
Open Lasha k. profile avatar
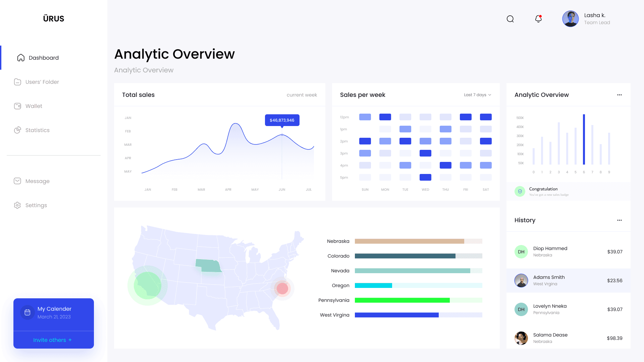(570, 19)
